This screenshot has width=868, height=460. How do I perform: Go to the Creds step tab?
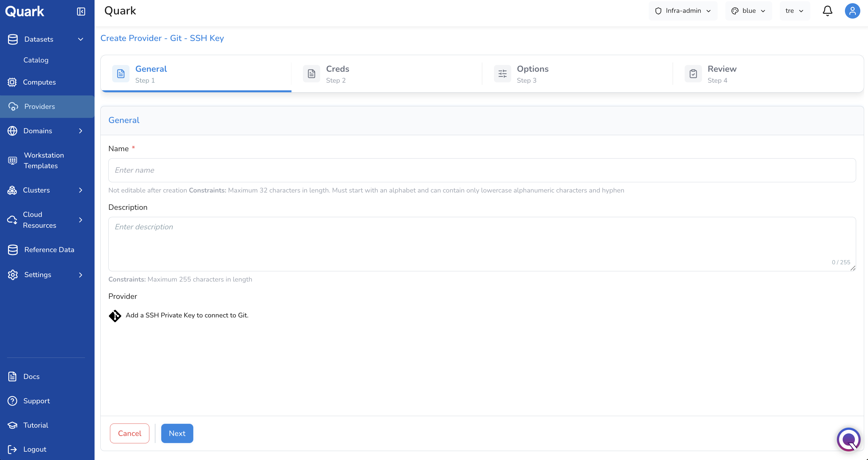click(x=387, y=74)
